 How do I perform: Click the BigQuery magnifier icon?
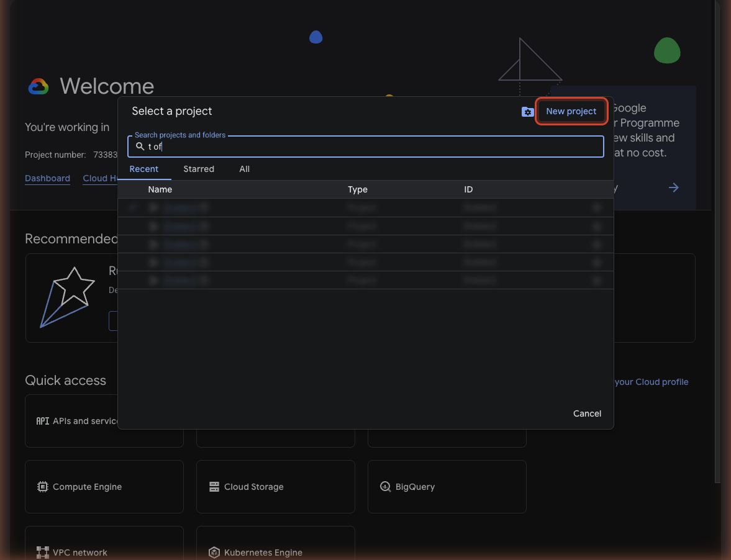385,487
